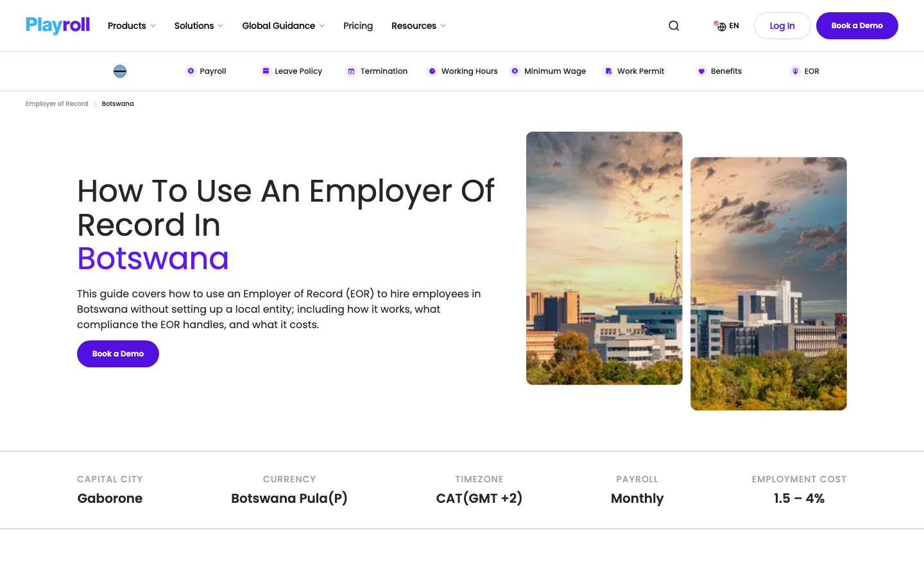Viewport: 924px width, 578px height.
Task: Click the Playroll logo
Action: [x=58, y=26]
